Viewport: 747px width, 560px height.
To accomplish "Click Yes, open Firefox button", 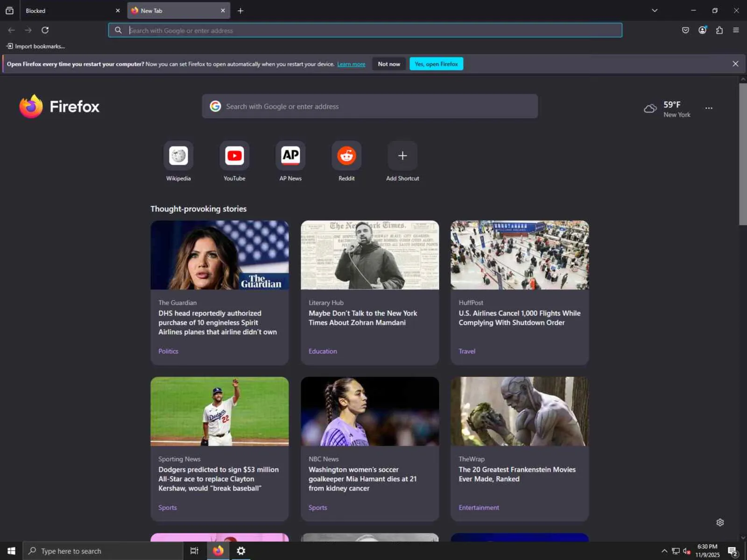I will pos(436,64).
